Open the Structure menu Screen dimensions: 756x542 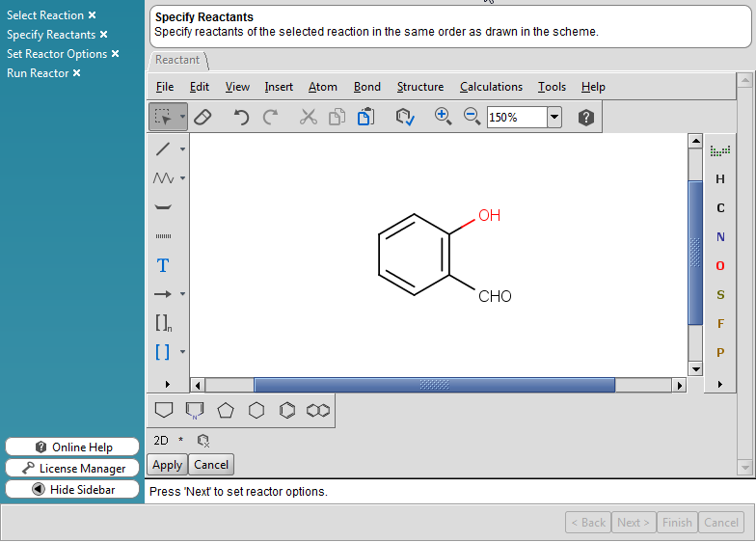pos(419,87)
